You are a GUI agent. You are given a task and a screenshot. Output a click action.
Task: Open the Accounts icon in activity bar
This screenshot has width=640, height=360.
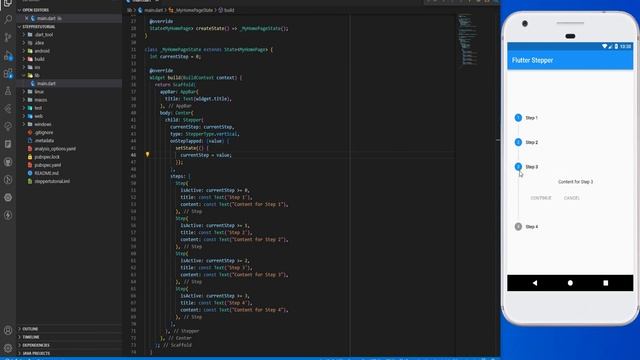coord(8,330)
